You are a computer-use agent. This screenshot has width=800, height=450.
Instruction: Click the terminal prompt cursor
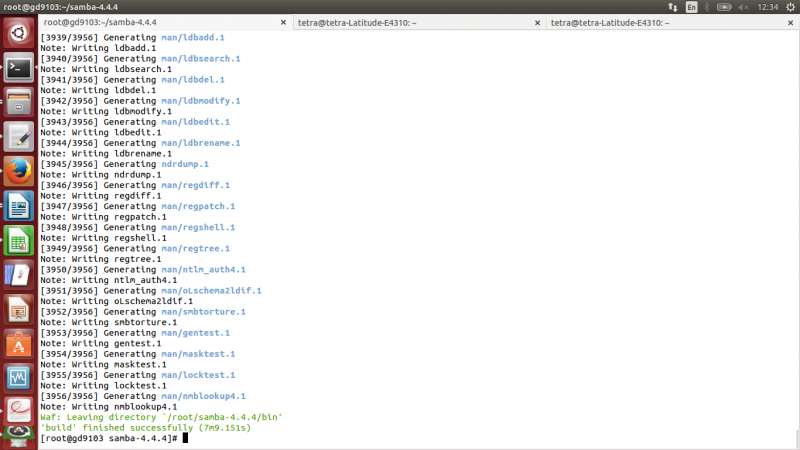pyautogui.click(x=185, y=438)
